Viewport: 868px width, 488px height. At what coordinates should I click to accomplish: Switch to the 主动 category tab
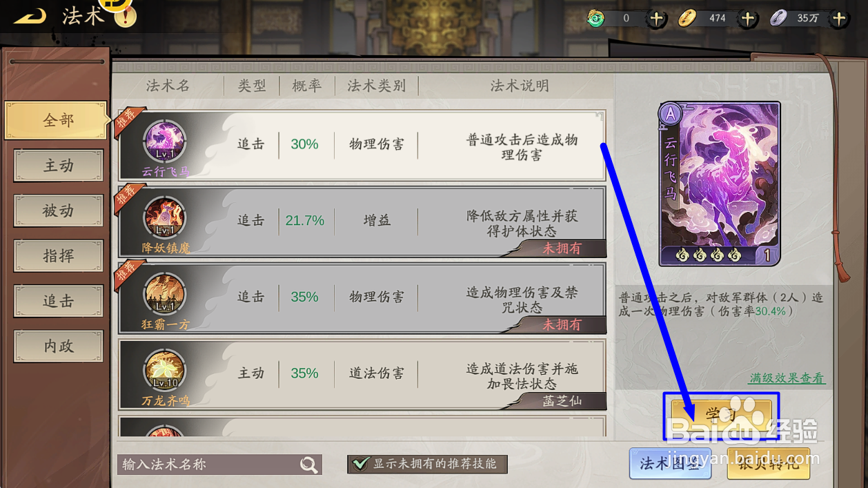point(59,166)
